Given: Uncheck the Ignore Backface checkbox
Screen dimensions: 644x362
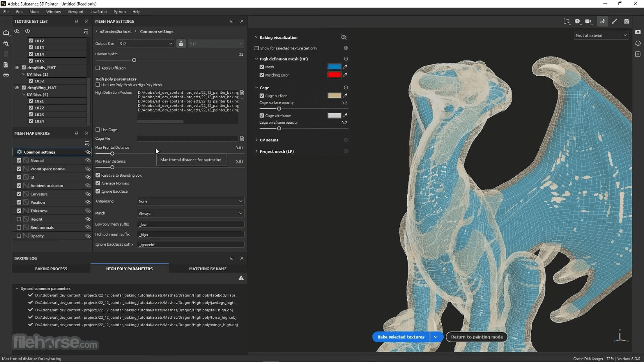Looking at the screenshot, I should point(98,191).
